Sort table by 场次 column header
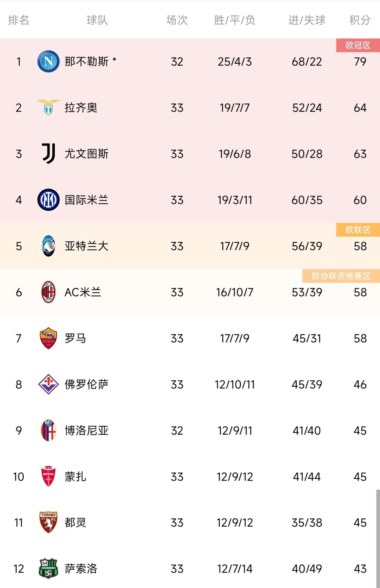 [177, 20]
